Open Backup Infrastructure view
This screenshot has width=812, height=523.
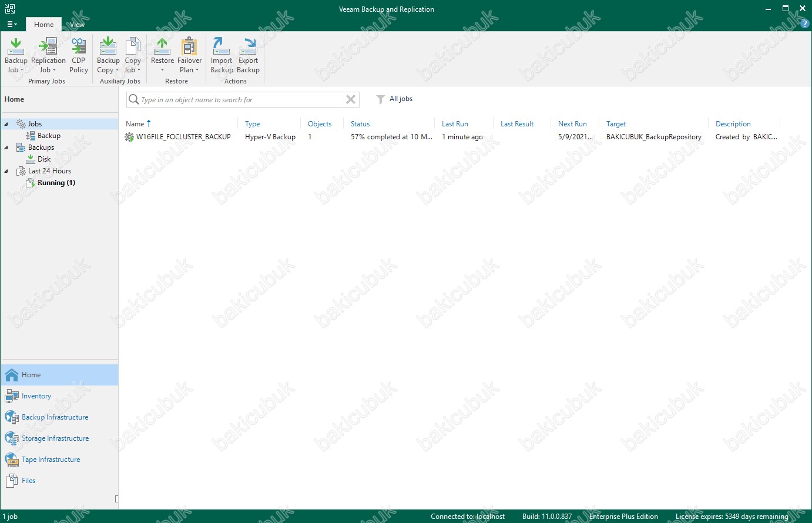tap(59, 417)
